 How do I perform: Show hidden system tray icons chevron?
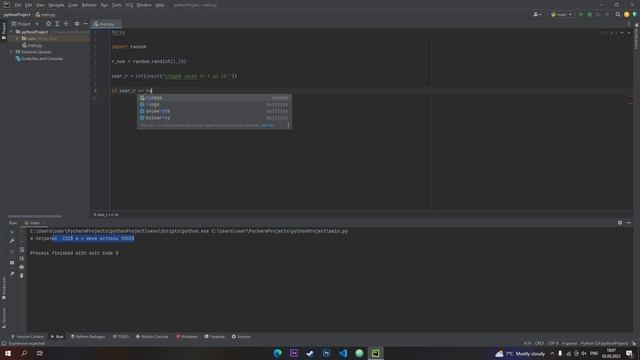tap(552, 353)
